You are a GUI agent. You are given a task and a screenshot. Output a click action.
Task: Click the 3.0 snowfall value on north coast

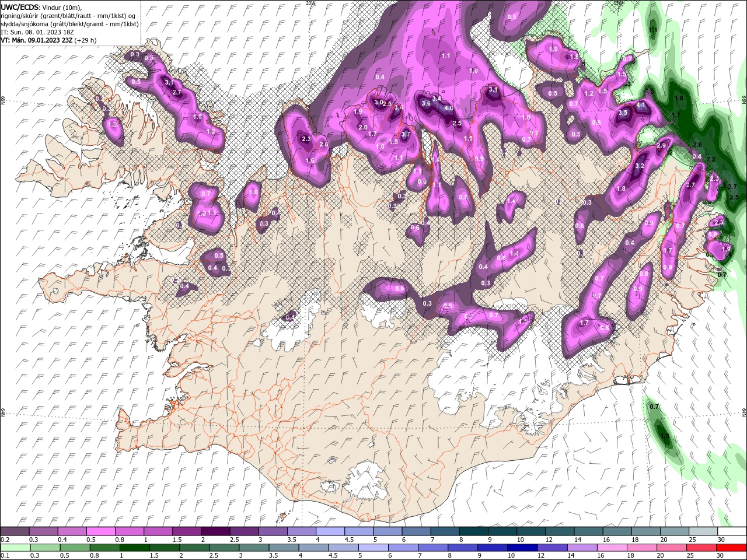pyautogui.click(x=378, y=102)
